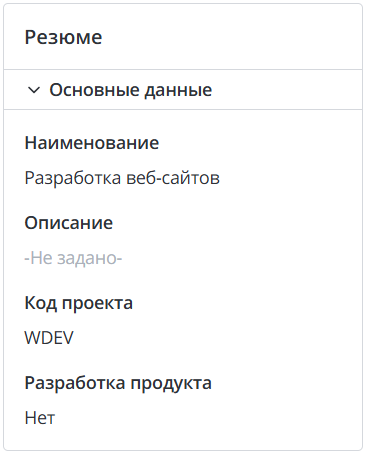Select the Наименование field label
This screenshot has width=366, height=455.
(x=92, y=143)
